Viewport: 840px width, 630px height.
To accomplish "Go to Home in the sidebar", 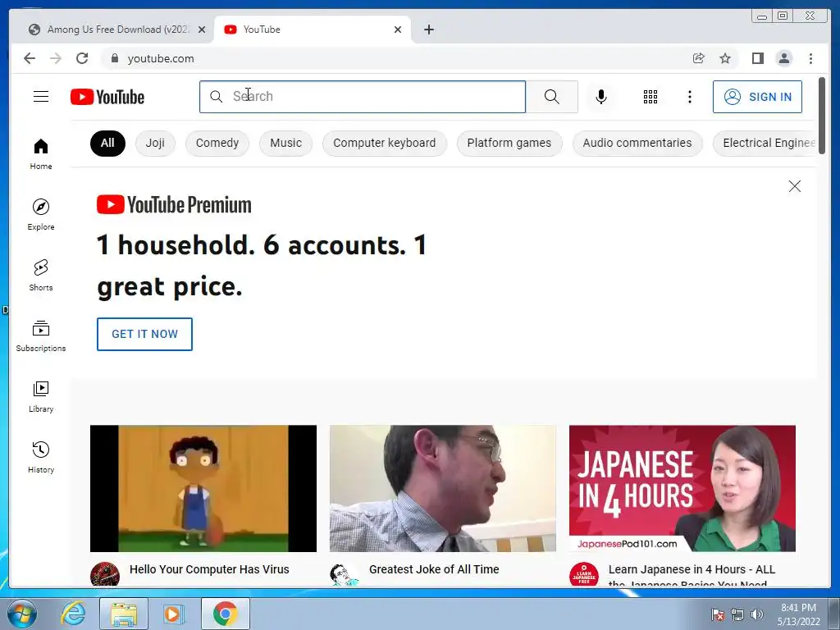I will point(41,154).
